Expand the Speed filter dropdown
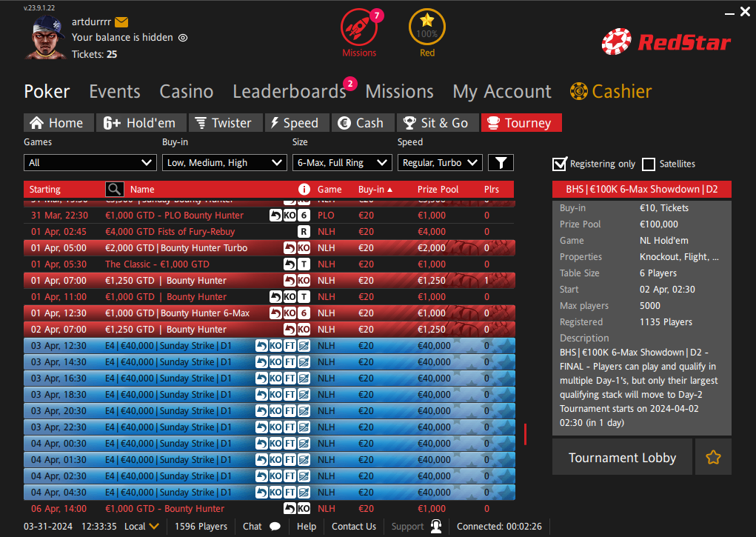The width and height of the screenshot is (756, 537). coord(440,163)
